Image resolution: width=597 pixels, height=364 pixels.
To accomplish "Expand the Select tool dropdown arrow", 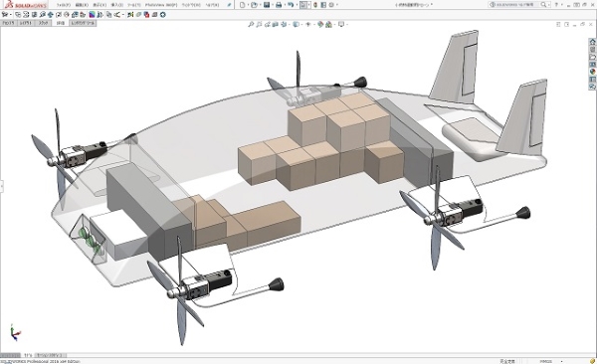I will [x=308, y=5].
